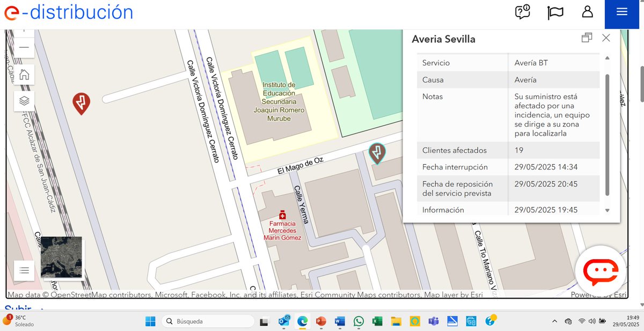Open the Windows Start menu
This screenshot has width=644, height=331.
pyautogui.click(x=150, y=321)
